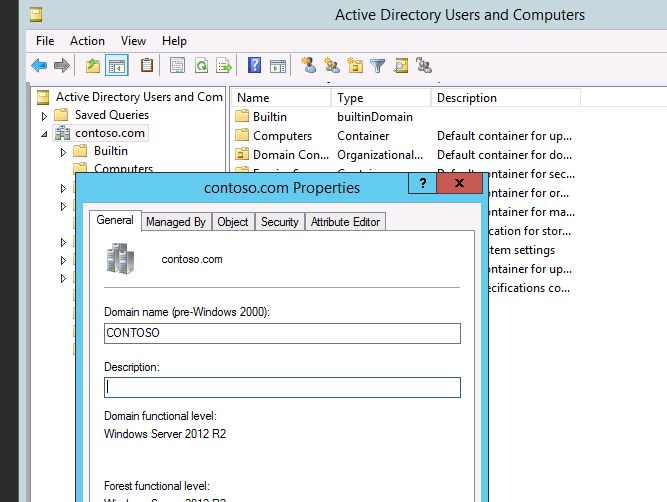This screenshot has width=667, height=502.
Task: Click the contoso.com label in dialog
Action: click(x=192, y=259)
